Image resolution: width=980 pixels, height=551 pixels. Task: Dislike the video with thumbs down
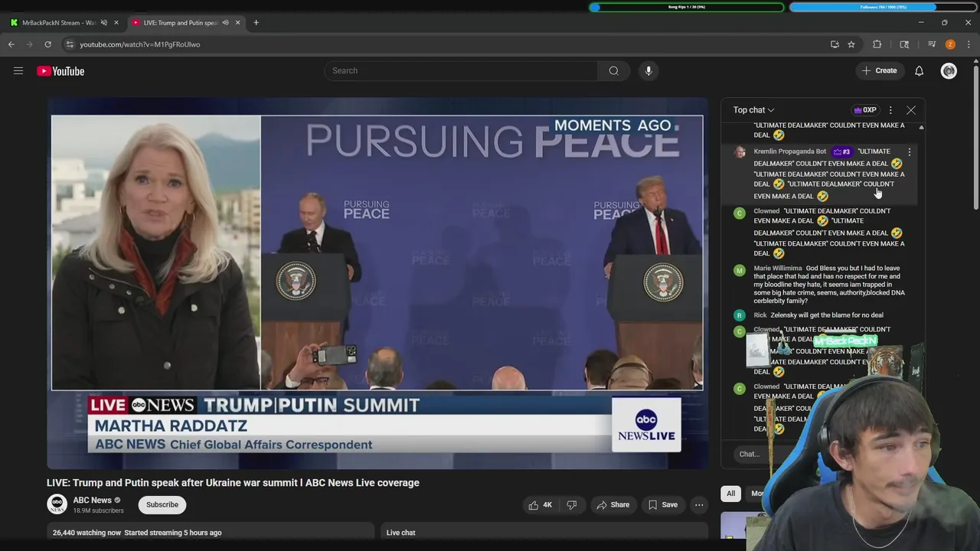pyautogui.click(x=572, y=505)
